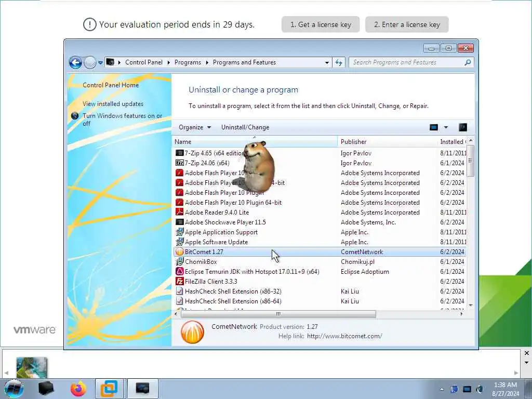Open Control Panel Home link

click(x=111, y=85)
